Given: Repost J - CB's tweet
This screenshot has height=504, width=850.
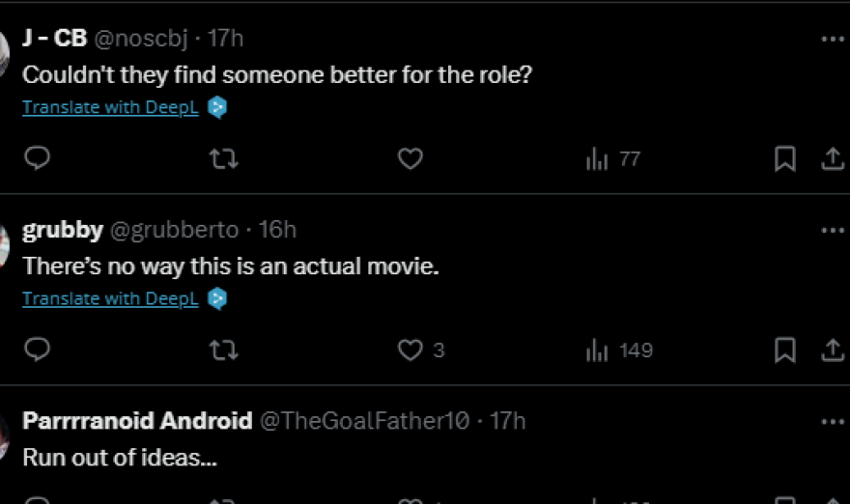Looking at the screenshot, I should [224, 158].
